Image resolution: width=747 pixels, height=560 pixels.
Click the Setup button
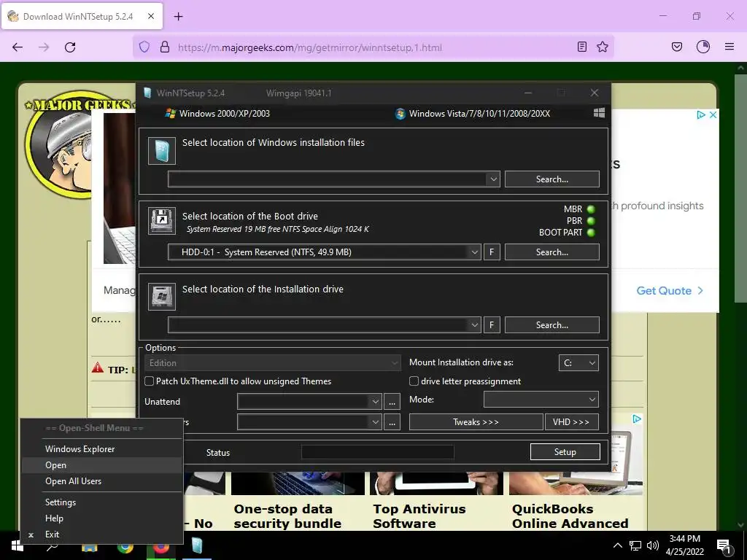click(565, 452)
